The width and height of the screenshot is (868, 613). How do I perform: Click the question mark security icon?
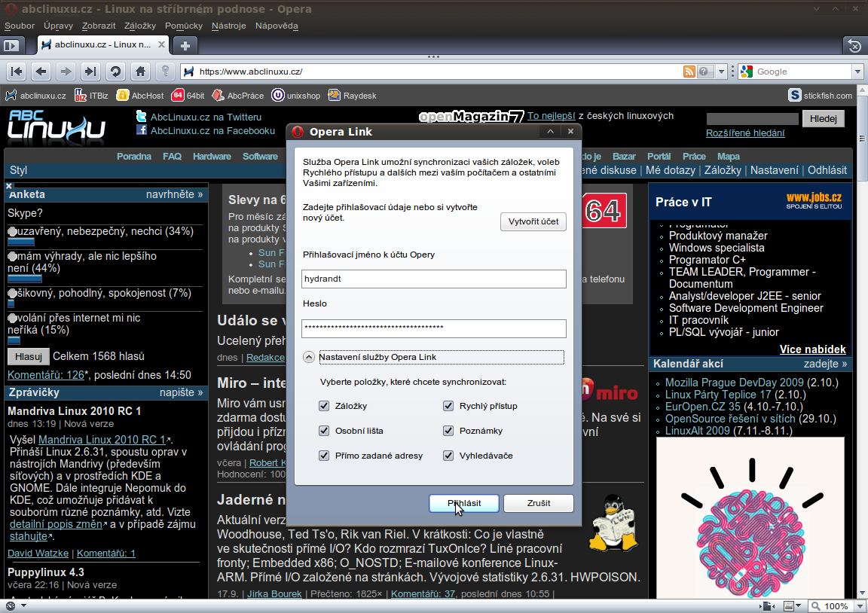[x=704, y=72]
